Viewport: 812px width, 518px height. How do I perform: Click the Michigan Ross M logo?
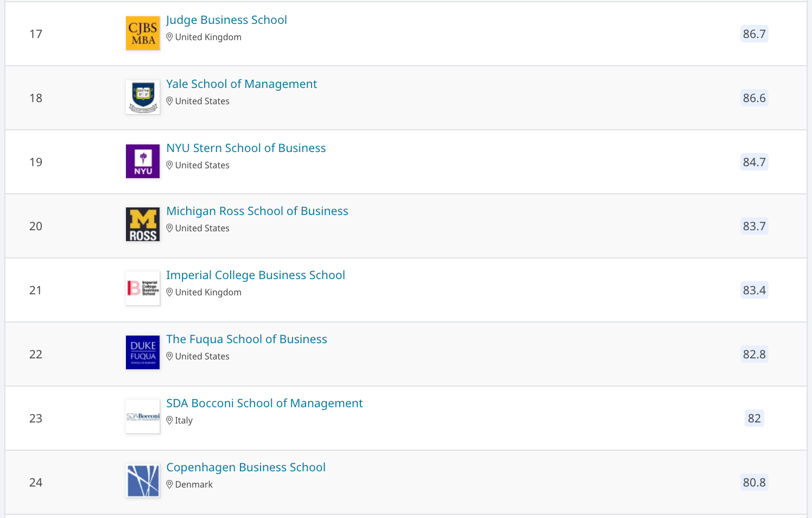tap(143, 224)
